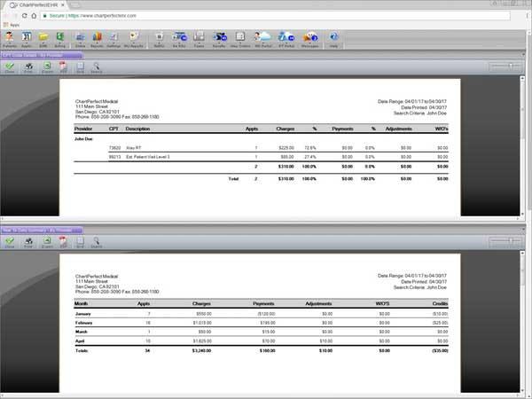The image size is (532, 399).
Task: Open the Billing icon
Action: tap(60, 39)
